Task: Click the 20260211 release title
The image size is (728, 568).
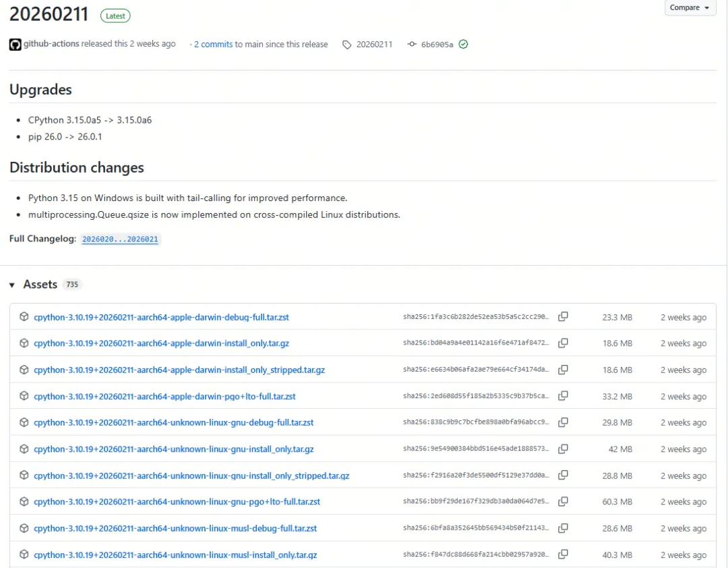Action: pyautogui.click(x=49, y=14)
